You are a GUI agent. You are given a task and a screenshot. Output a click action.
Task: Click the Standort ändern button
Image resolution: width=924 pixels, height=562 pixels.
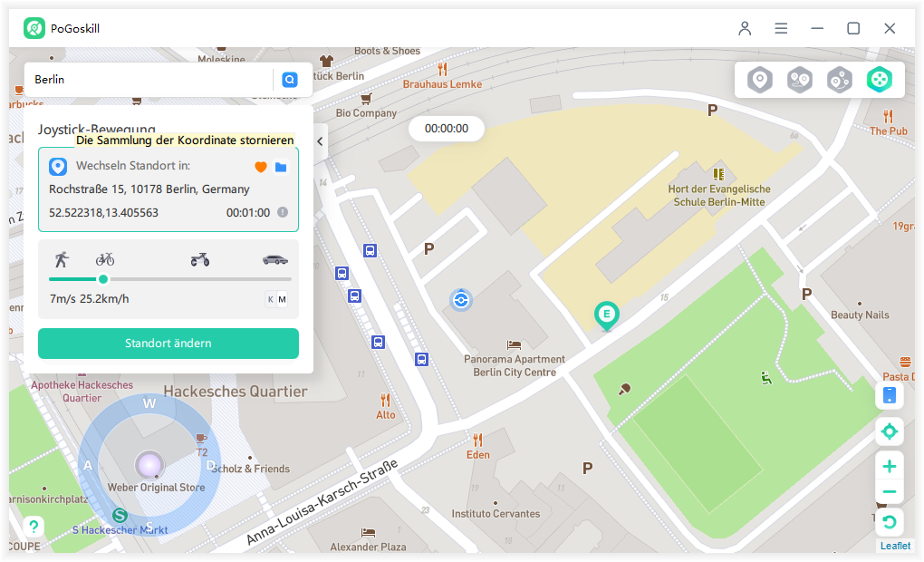click(168, 344)
